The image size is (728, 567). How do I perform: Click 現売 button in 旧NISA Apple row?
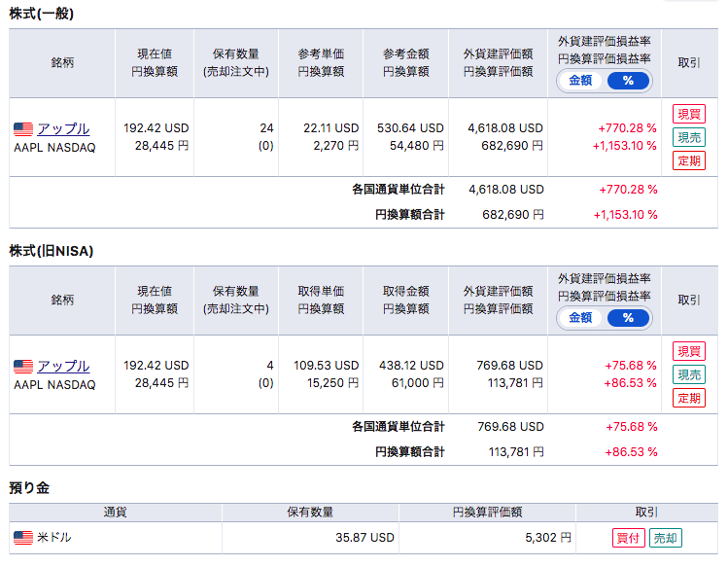[688, 374]
